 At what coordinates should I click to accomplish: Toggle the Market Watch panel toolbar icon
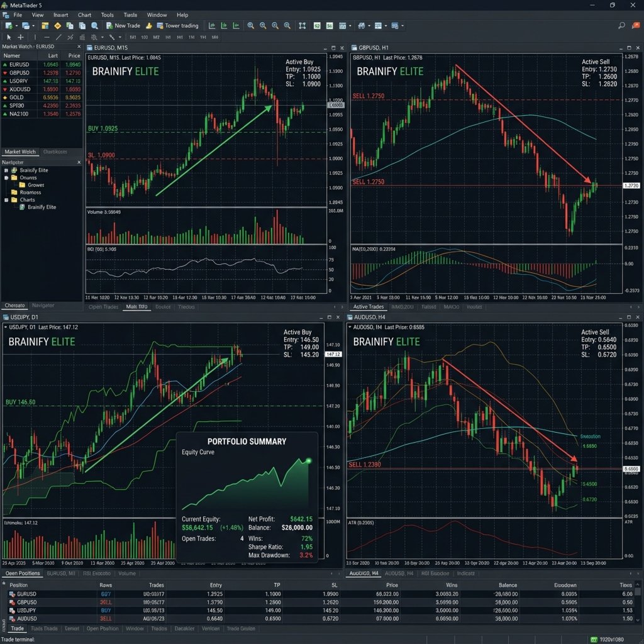click(x=45, y=25)
